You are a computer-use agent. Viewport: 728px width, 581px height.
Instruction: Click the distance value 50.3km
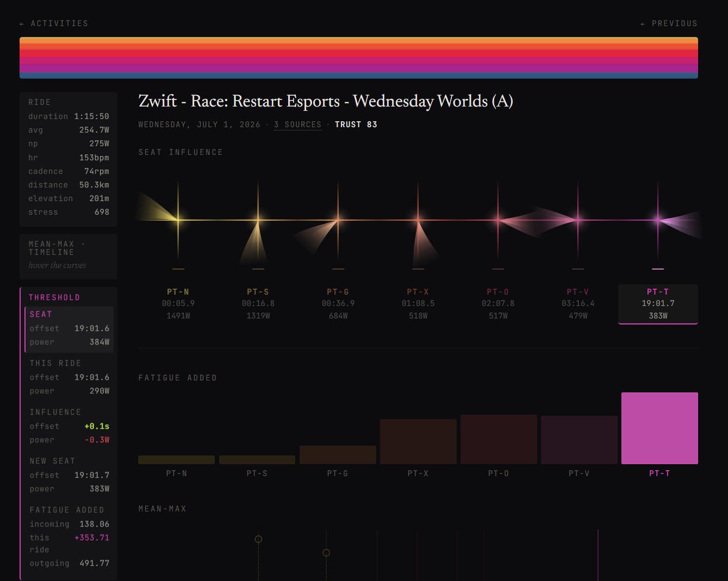(94, 185)
